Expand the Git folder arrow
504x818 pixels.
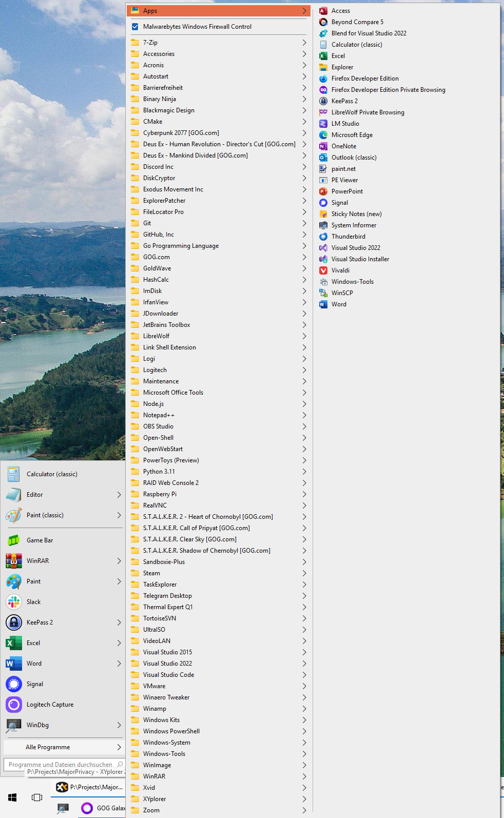304,223
